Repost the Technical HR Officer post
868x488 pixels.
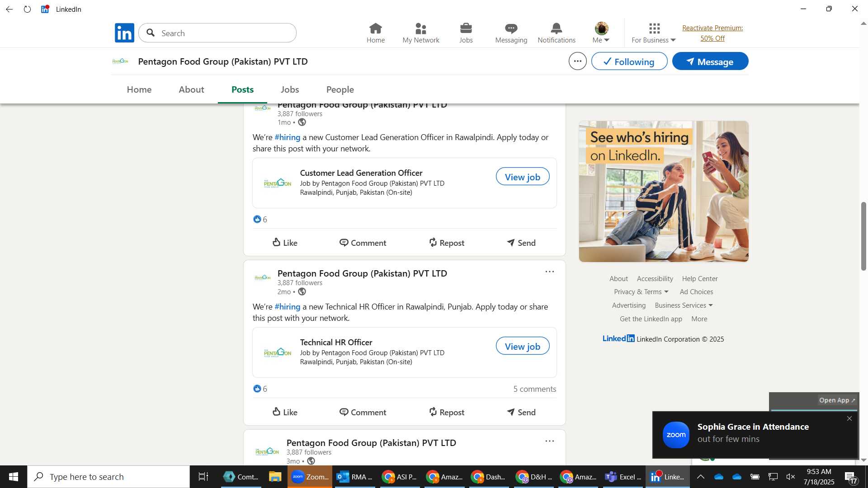click(447, 412)
